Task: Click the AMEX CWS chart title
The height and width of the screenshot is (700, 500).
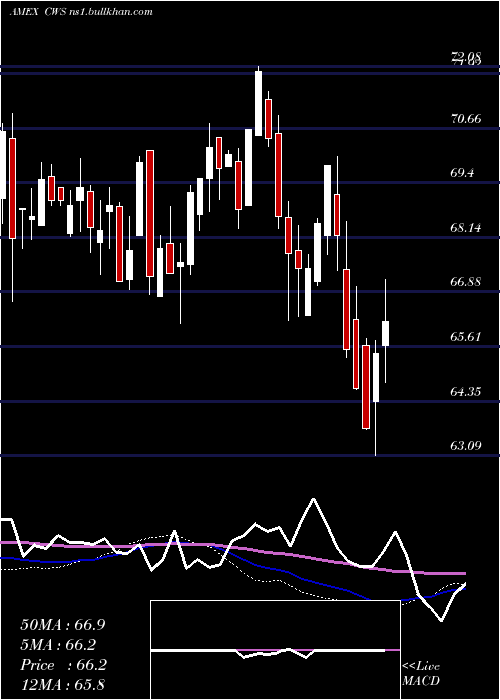Action: click(81, 12)
